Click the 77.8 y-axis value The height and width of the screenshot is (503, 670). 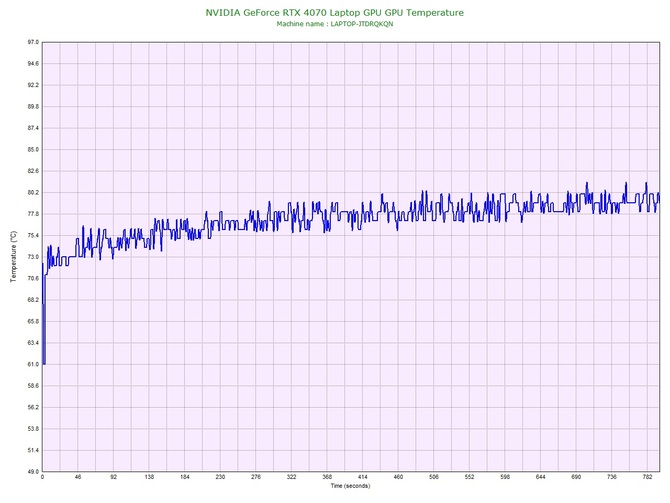click(x=33, y=214)
